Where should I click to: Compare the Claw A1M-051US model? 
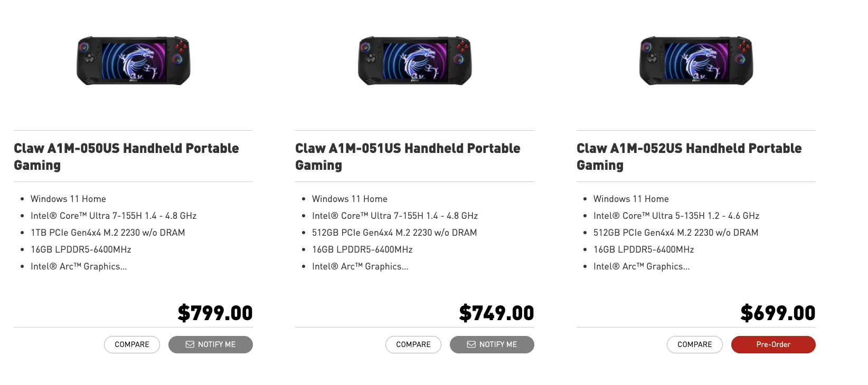(413, 344)
